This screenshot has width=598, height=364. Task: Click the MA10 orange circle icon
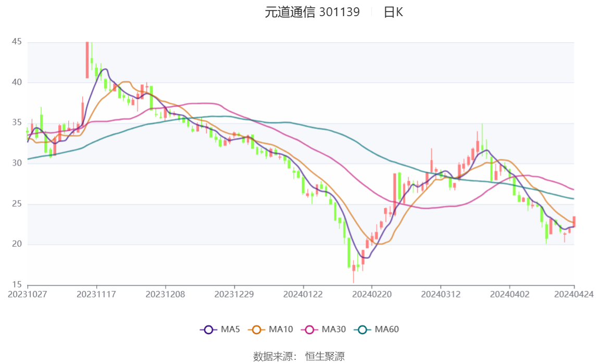(x=256, y=330)
